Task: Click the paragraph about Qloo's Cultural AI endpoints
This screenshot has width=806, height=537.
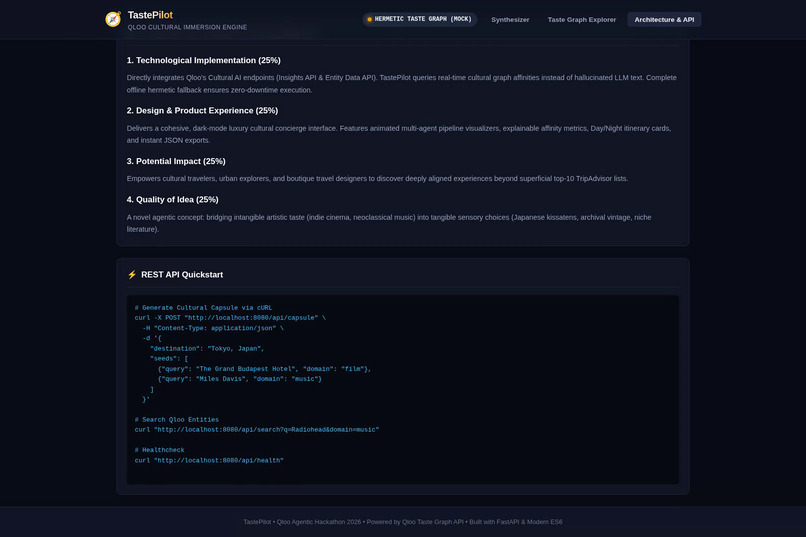Action: [401, 84]
